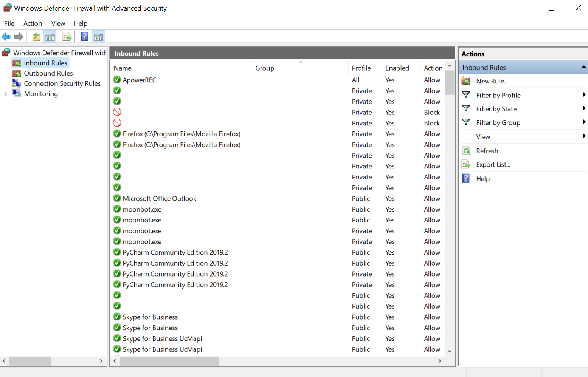This screenshot has width=588, height=377.
Task: Click Export List... in Actions pane
Action: click(x=493, y=165)
